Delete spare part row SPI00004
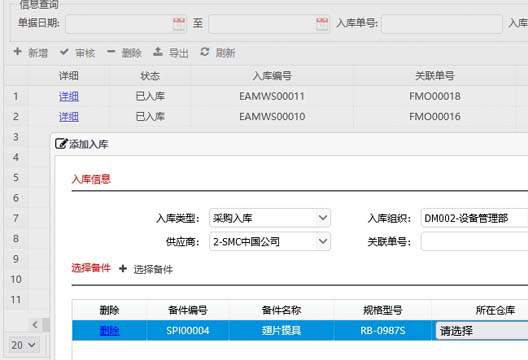The image size is (528, 360). point(109,331)
